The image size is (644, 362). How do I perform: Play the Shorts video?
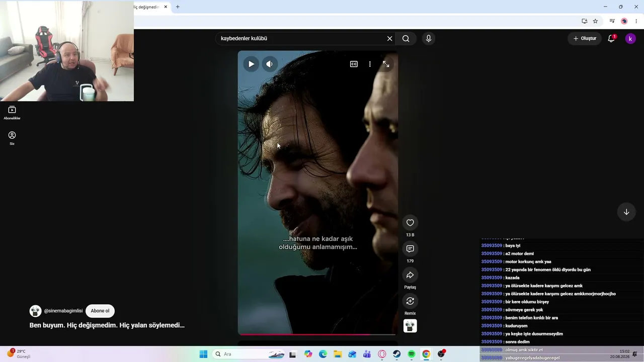click(x=251, y=64)
